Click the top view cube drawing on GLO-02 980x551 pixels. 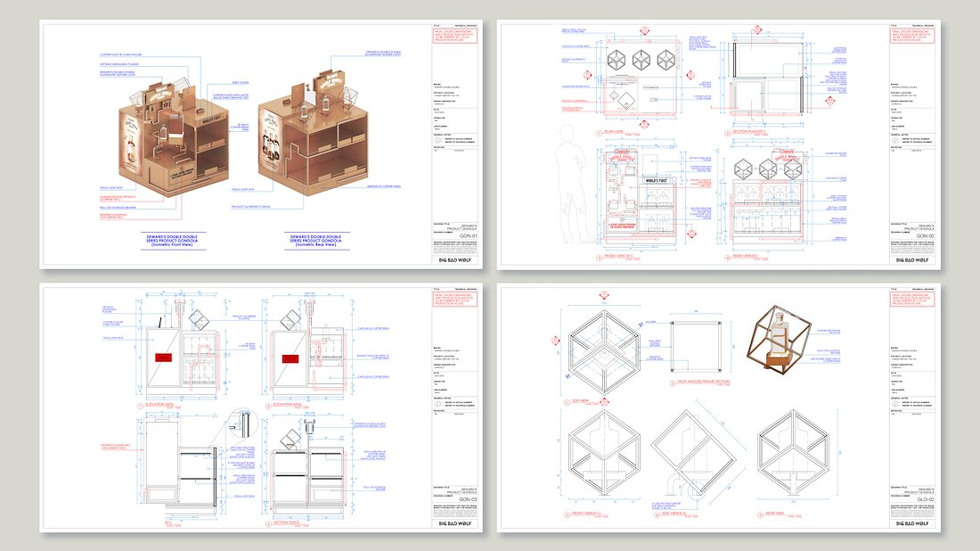pyautogui.click(x=605, y=352)
